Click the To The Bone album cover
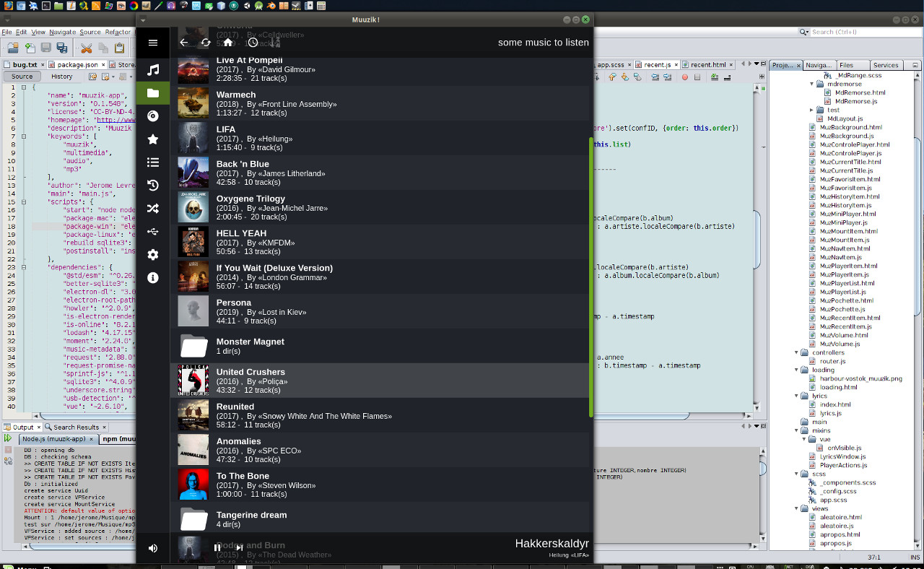The height and width of the screenshot is (569, 924). (193, 485)
